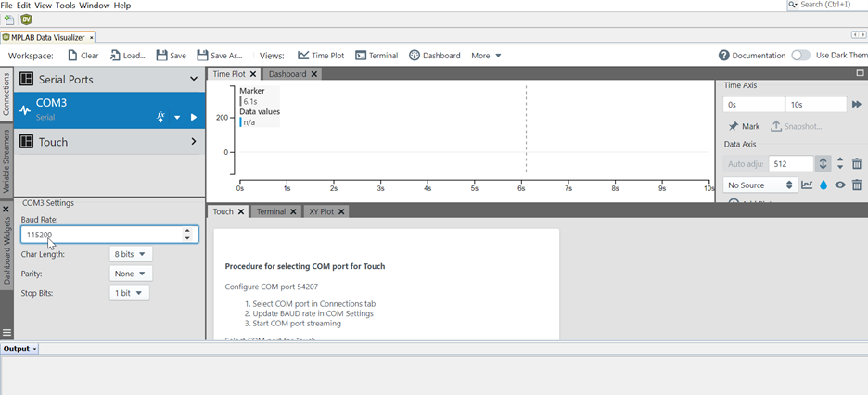Start streaming on COM3 with play icon
Image resolution: width=868 pixels, height=395 pixels.
click(x=194, y=117)
